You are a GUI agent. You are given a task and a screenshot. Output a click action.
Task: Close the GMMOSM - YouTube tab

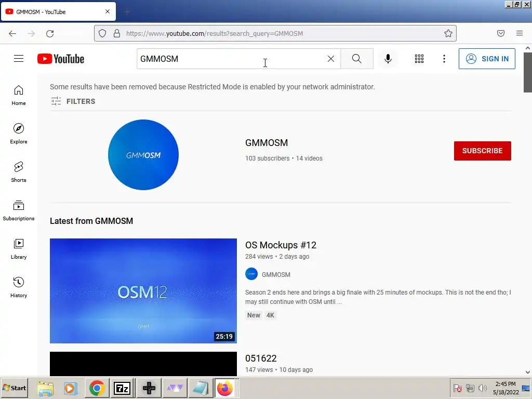pos(108,11)
